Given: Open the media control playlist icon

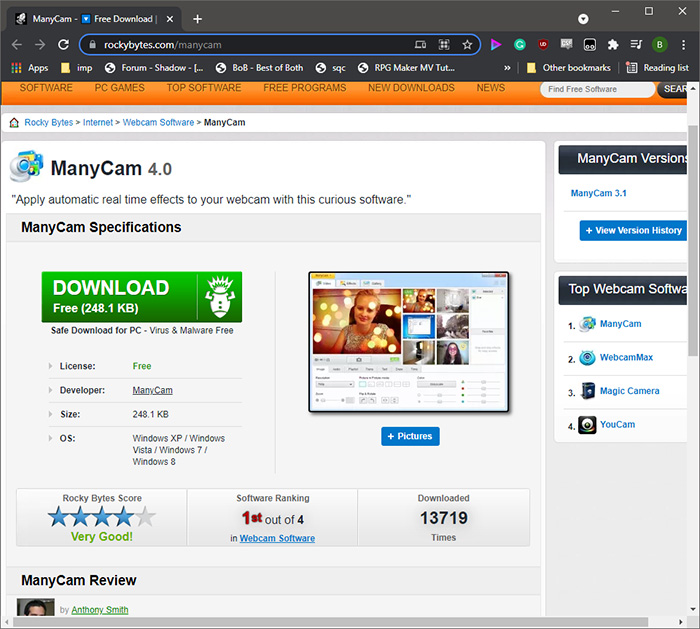Looking at the screenshot, I should (x=636, y=44).
